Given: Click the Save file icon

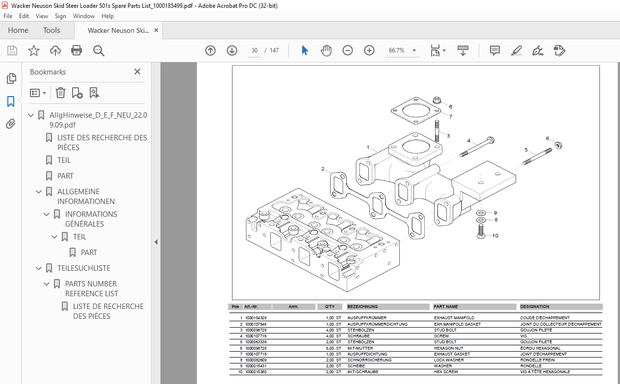Looking at the screenshot, I should tap(12, 51).
